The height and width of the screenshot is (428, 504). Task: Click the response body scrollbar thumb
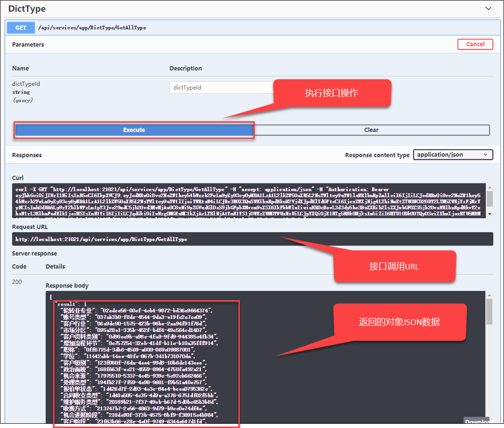pos(490,311)
